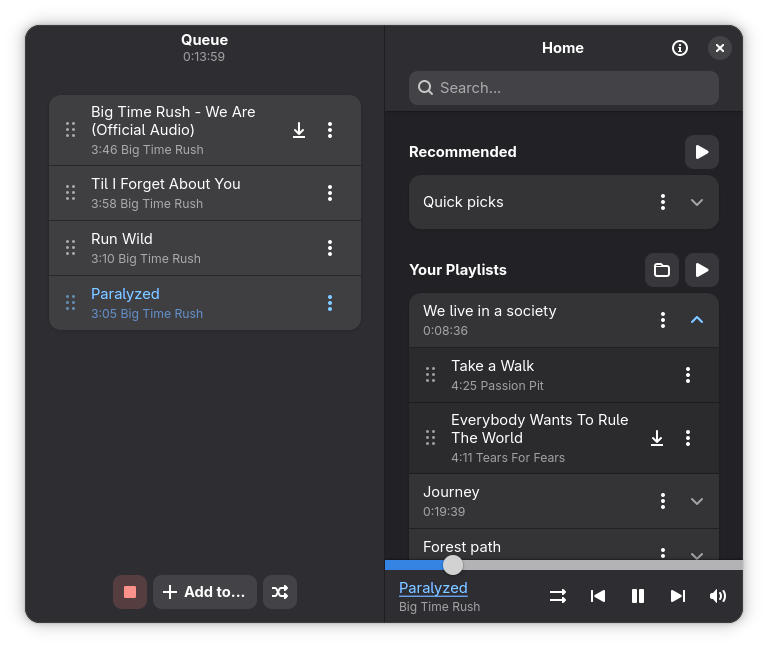The height and width of the screenshot is (648, 768).
Task: Click the Forest path playlist name
Action: 462,547
